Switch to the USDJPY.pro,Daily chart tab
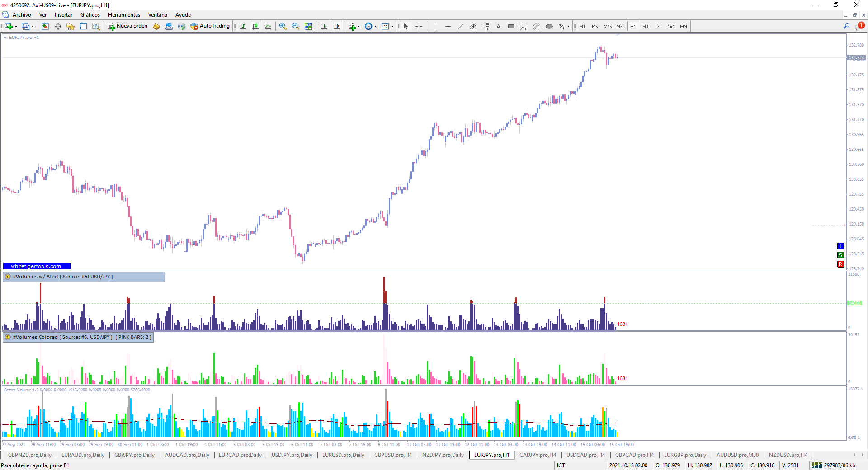Screen dimensions: 868x470 tap(292, 455)
